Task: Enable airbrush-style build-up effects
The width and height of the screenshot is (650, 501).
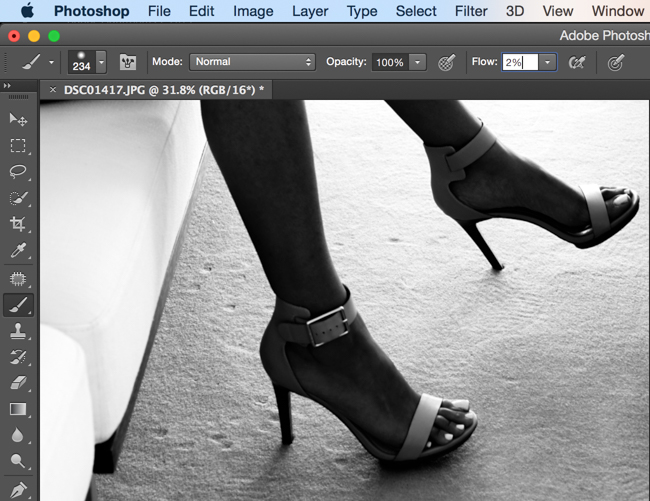Action: pos(577,63)
